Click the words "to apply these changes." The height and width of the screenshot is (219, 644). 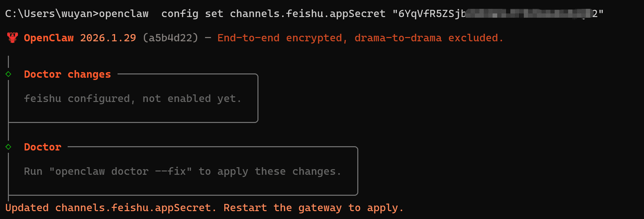coord(270,171)
